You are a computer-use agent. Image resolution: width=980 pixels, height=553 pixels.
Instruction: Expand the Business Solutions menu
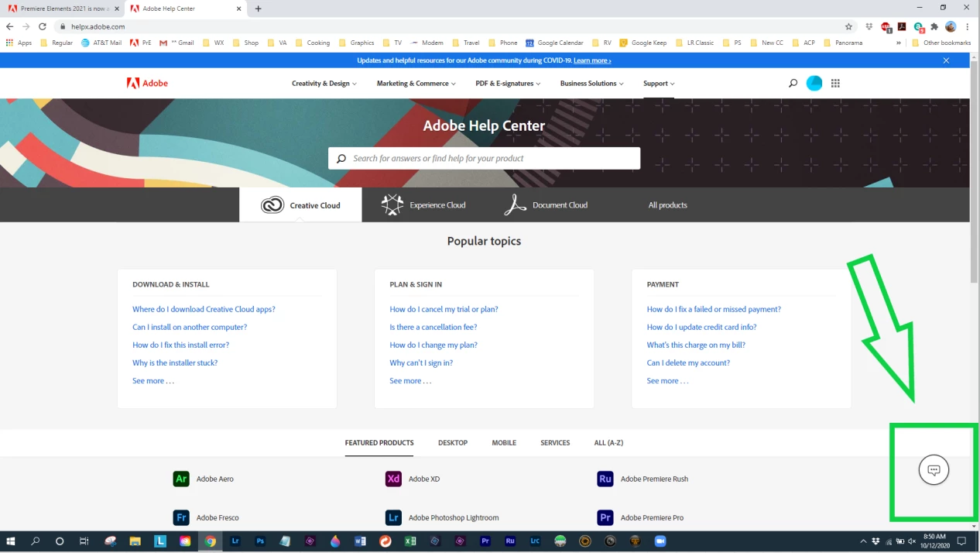592,83
